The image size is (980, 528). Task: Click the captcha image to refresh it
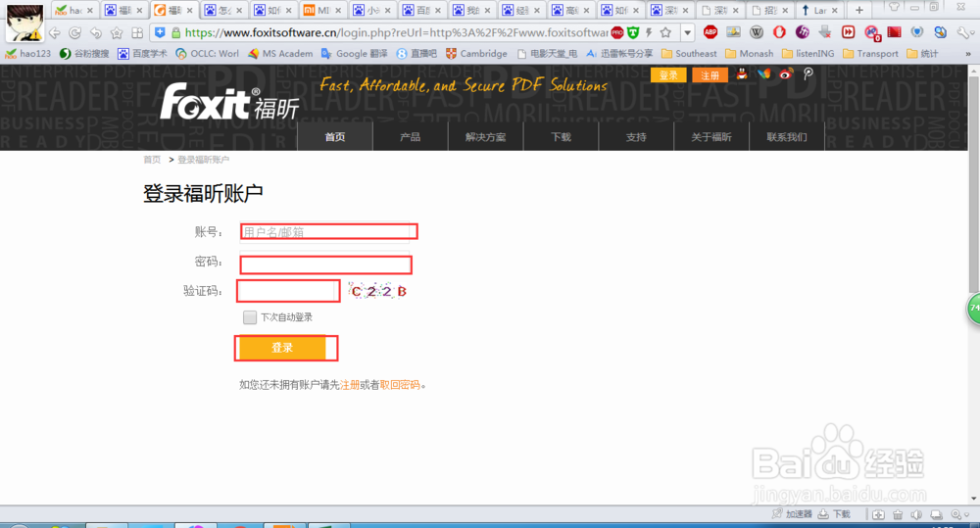point(377,291)
